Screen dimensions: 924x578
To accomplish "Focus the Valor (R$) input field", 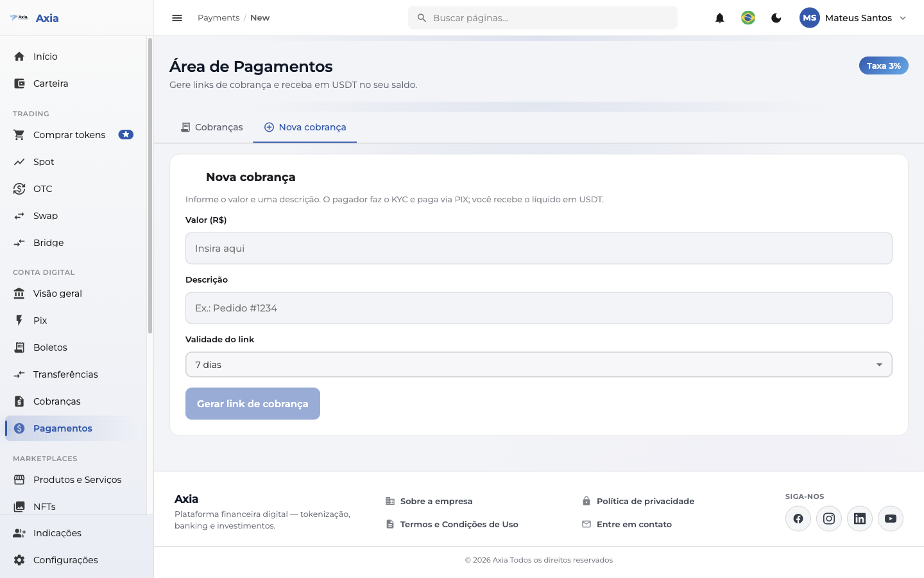I will [x=539, y=249].
